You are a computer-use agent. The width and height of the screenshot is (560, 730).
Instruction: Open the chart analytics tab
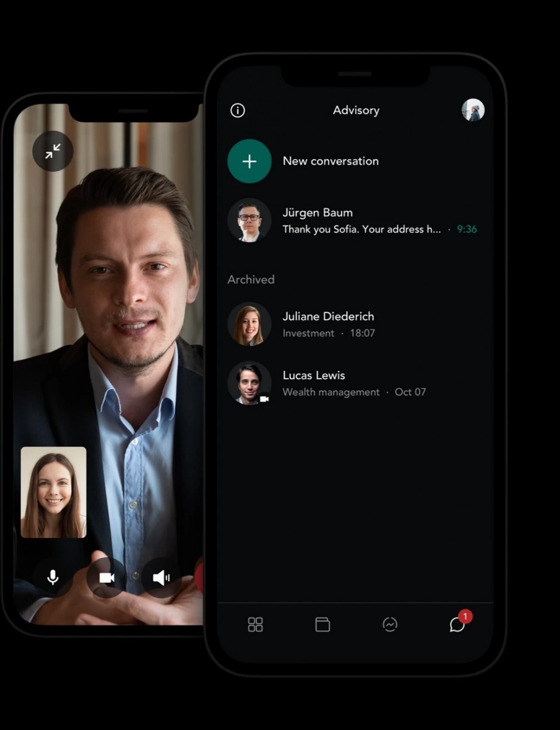(390, 624)
